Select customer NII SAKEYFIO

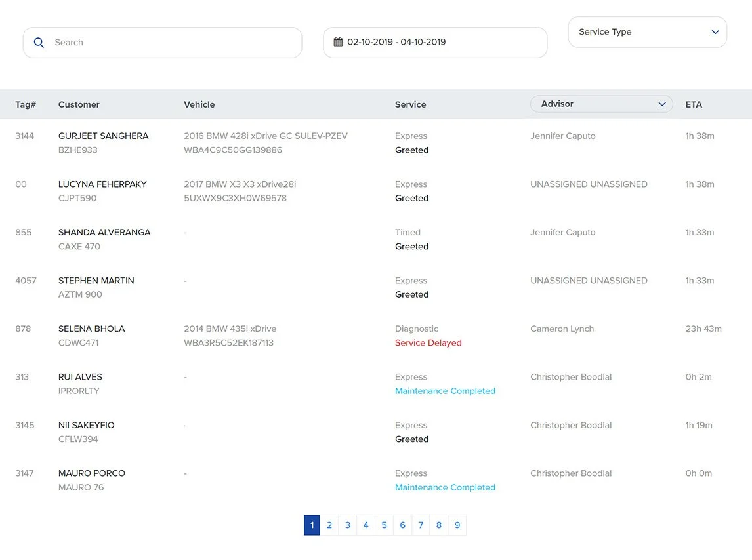point(87,426)
